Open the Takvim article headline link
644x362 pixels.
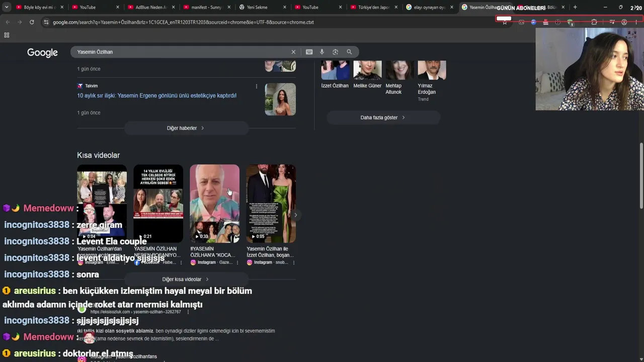click(x=156, y=96)
